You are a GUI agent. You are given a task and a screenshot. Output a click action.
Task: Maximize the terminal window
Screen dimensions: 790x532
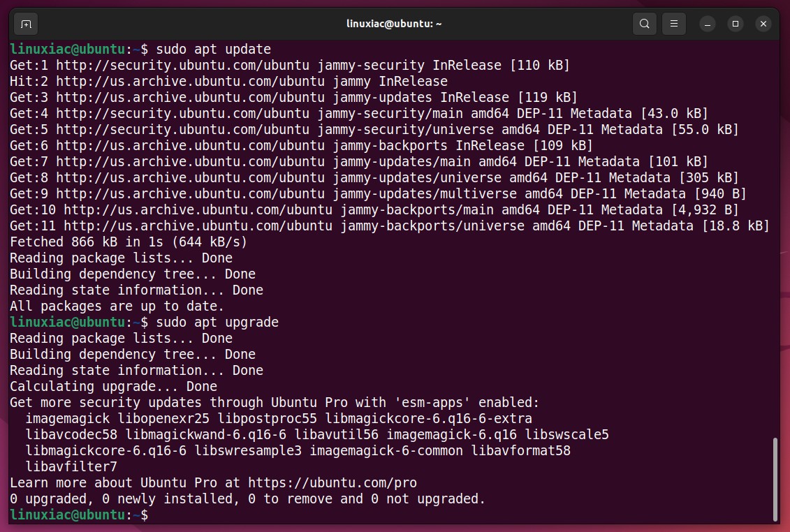736,24
